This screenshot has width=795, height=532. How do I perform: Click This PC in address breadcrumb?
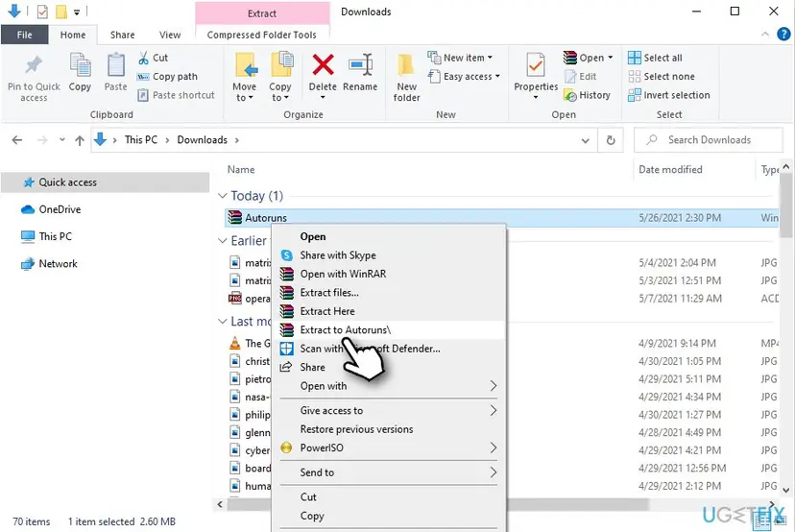coord(141,140)
